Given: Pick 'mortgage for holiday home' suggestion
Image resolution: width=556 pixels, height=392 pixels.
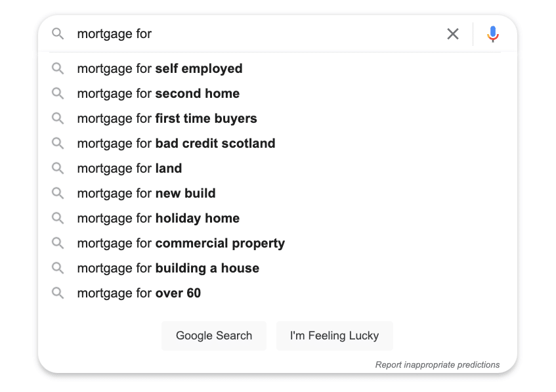Looking at the screenshot, I should [x=158, y=218].
